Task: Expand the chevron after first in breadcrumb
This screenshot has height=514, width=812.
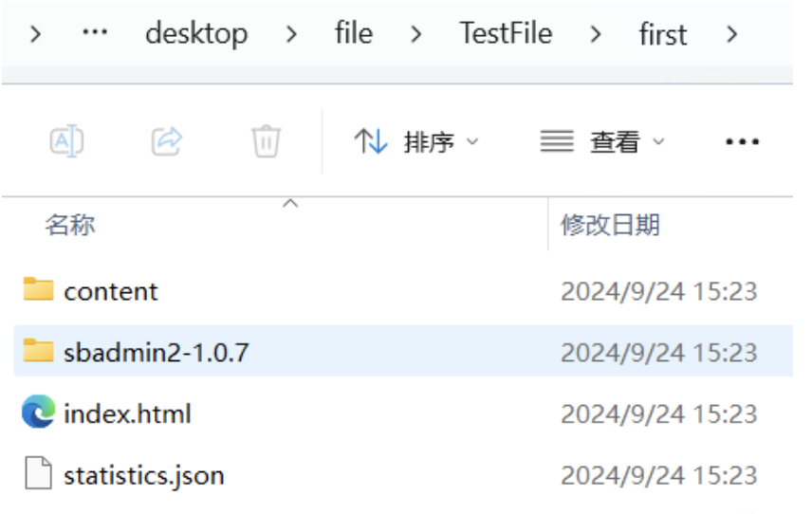Action: click(731, 35)
